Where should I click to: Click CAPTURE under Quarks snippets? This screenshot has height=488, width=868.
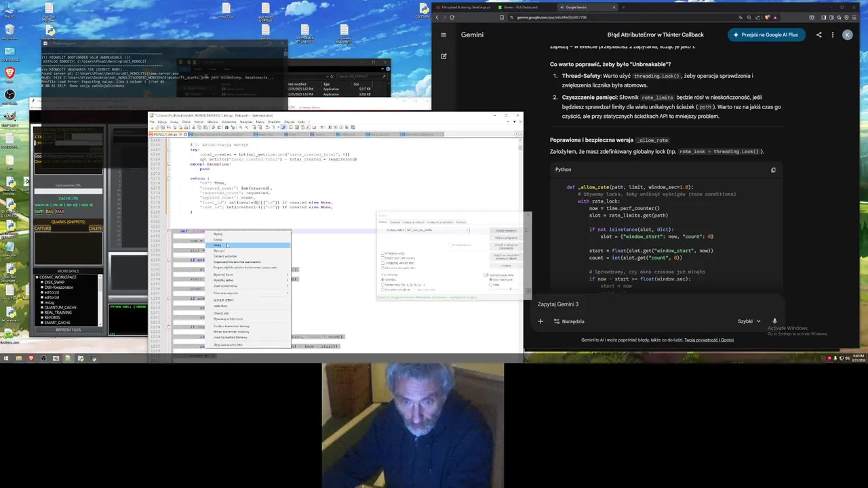43,228
